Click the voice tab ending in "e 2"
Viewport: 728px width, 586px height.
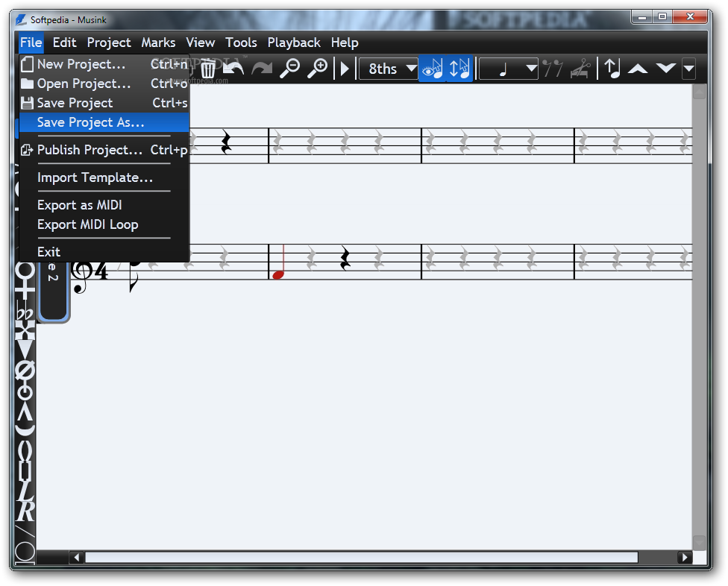[x=53, y=291]
